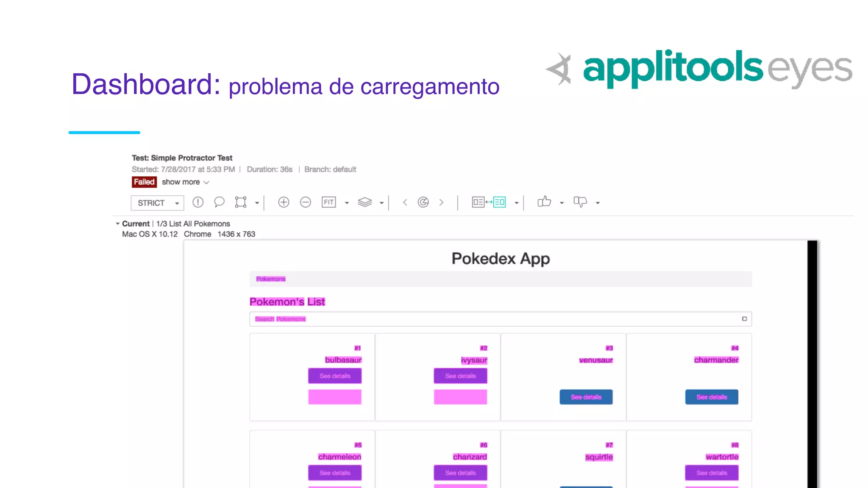This screenshot has height=488, width=868.
Task: Click the layers stack icon
Action: tap(365, 202)
